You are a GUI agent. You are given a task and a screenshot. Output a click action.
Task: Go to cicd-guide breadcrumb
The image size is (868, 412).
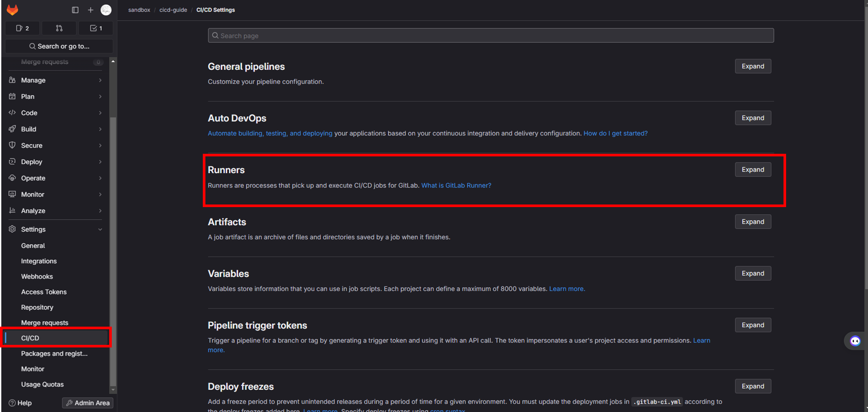(173, 10)
